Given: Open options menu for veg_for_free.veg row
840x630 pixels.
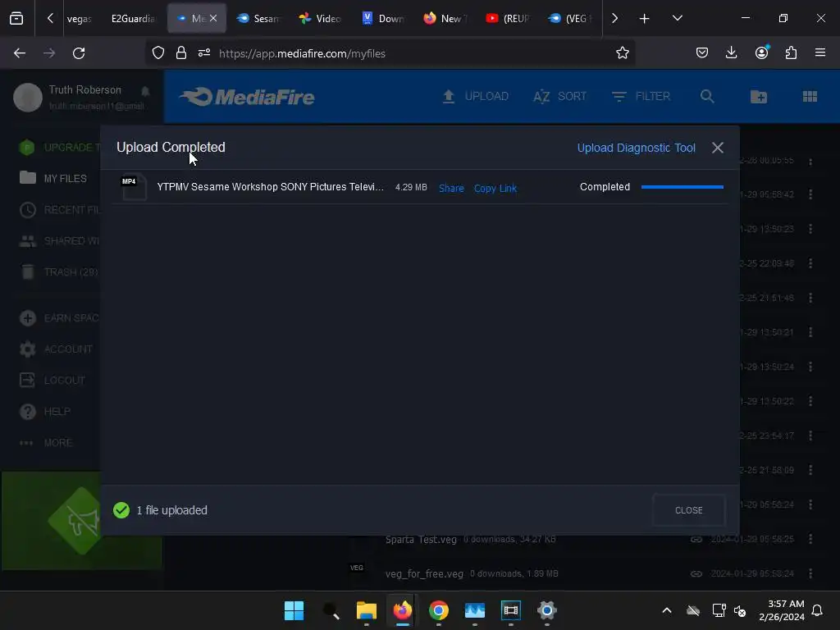Looking at the screenshot, I should click(810, 573).
